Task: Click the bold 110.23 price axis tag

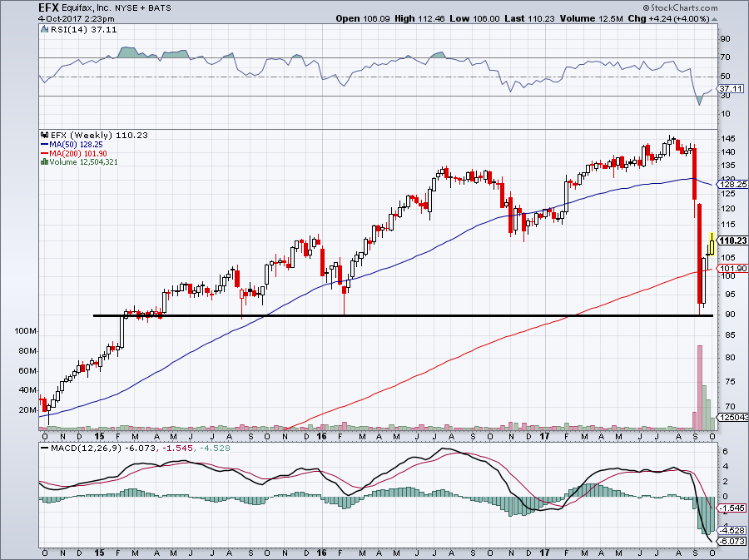Action: [x=732, y=240]
